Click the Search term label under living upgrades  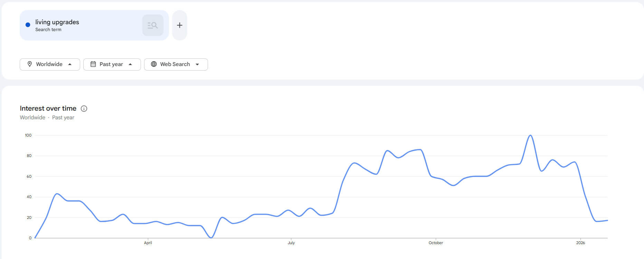point(48,30)
